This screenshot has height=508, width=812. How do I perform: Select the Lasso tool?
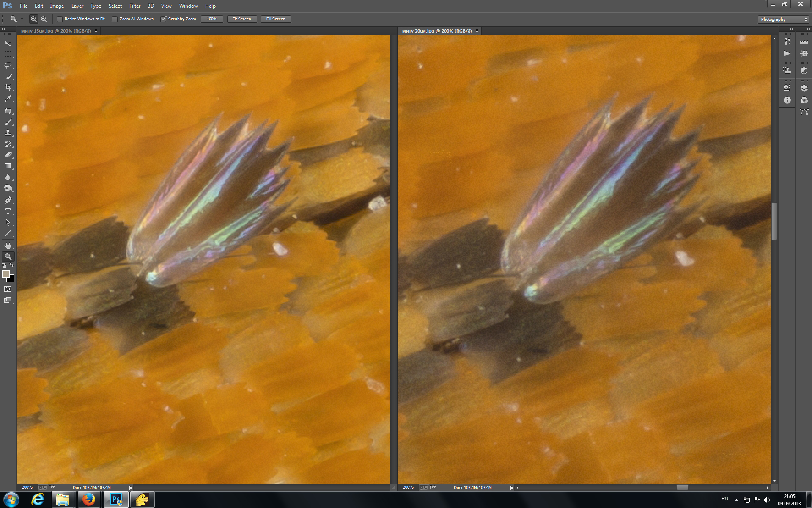click(x=8, y=66)
